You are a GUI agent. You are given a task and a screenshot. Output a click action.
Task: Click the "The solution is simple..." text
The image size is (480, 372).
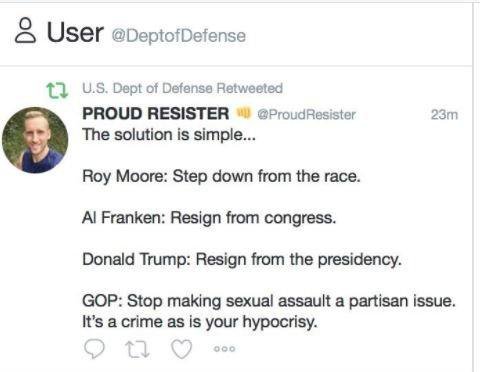[169, 135]
